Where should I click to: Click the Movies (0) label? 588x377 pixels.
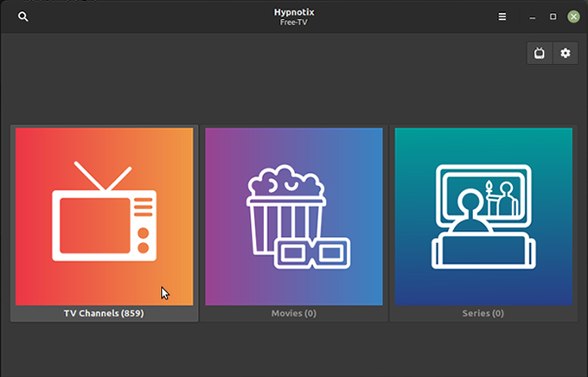pos(294,313)
